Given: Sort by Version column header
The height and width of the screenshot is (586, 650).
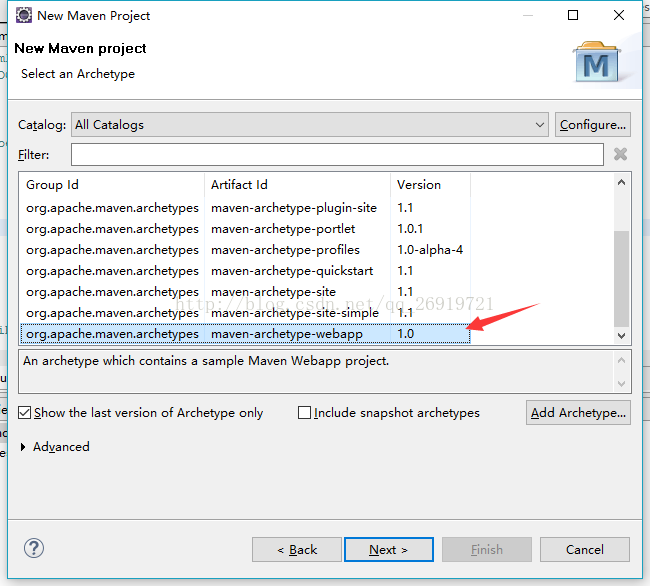Looking at the screenshot, I should pyautogui.click(x=430, y=184).
